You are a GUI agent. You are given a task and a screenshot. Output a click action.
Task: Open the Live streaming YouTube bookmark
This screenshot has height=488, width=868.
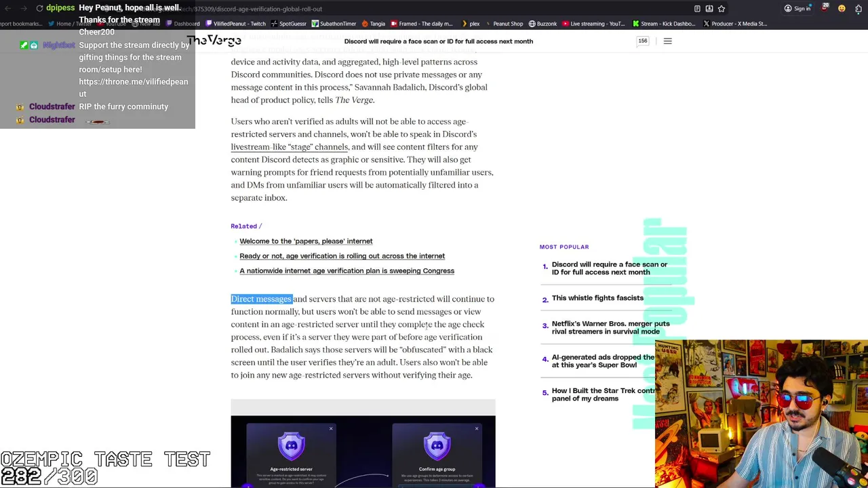593,24
